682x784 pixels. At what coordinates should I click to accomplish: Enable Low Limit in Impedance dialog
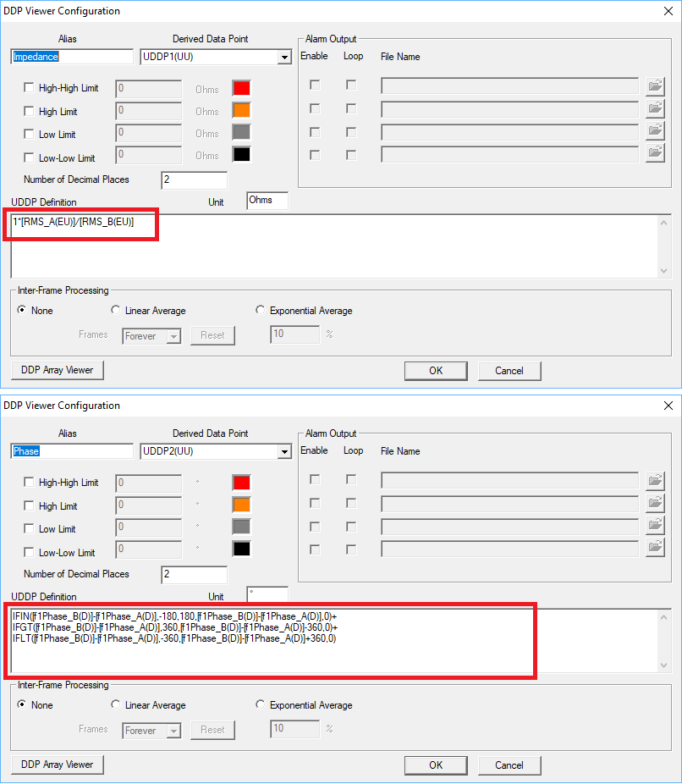(x=29, y=134)
